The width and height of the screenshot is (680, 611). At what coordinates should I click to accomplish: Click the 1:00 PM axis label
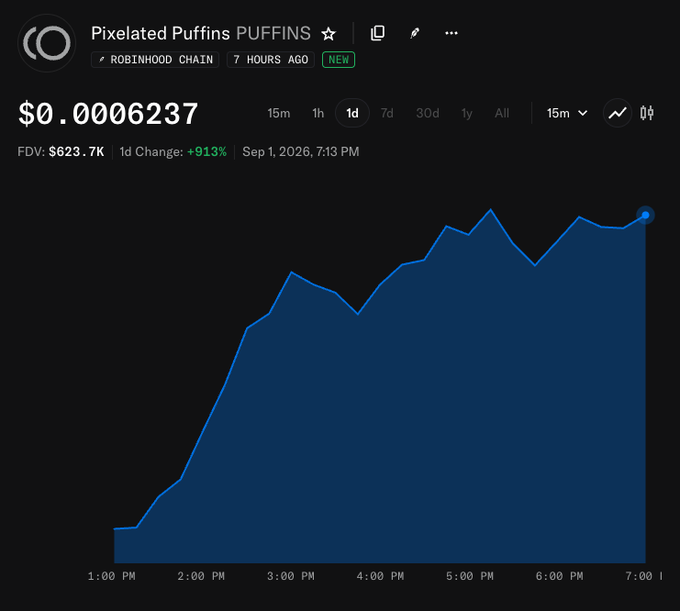point(111,576)
